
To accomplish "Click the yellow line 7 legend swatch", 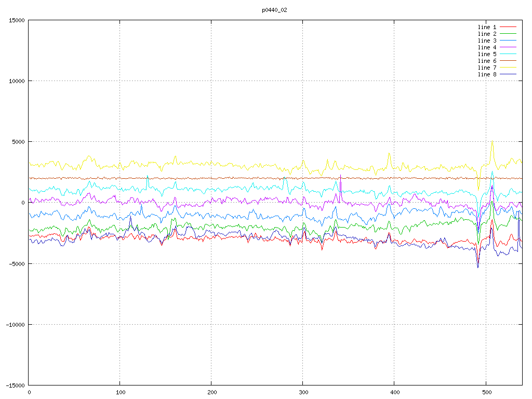I will 508,68.
